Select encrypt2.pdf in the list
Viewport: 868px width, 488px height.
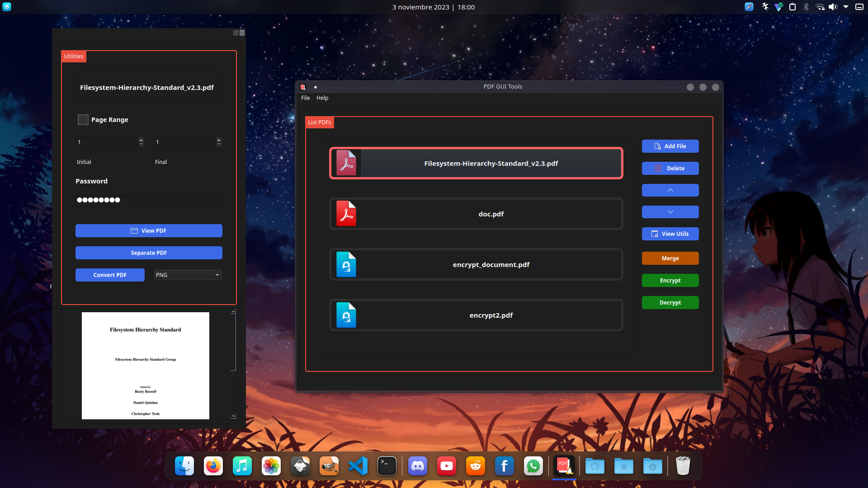(x=476, y=315)
